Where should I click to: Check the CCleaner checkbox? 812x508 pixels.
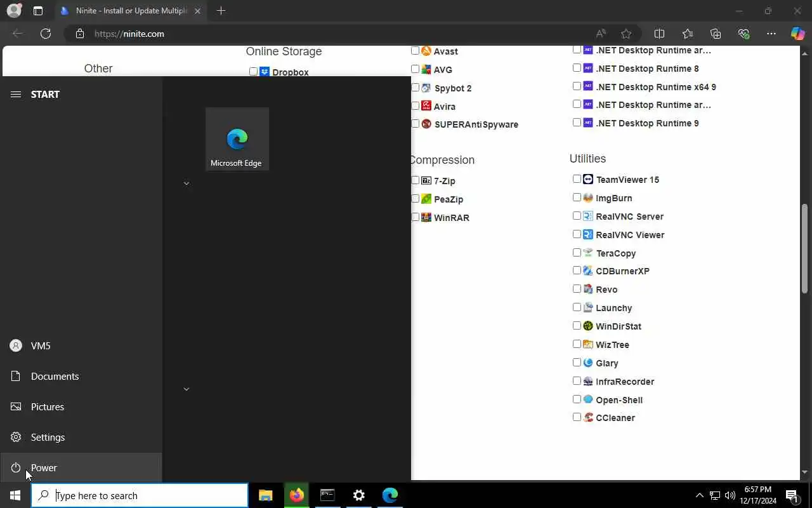point(577,417)
